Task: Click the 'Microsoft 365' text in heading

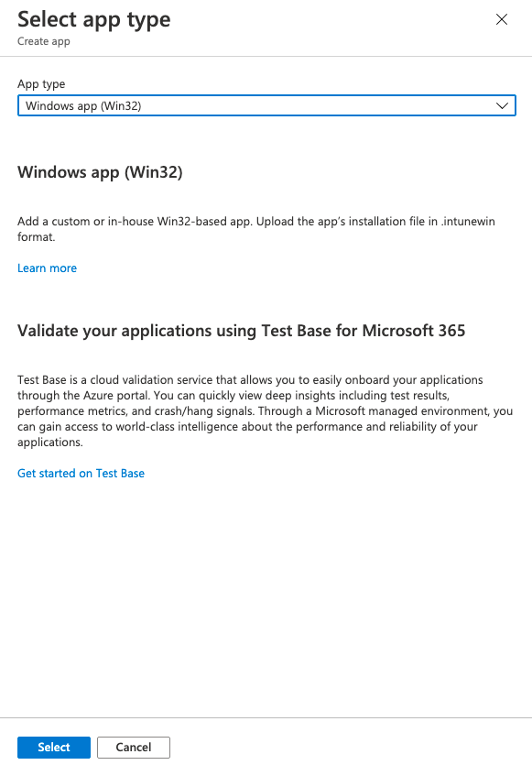Action: [414, 331]
